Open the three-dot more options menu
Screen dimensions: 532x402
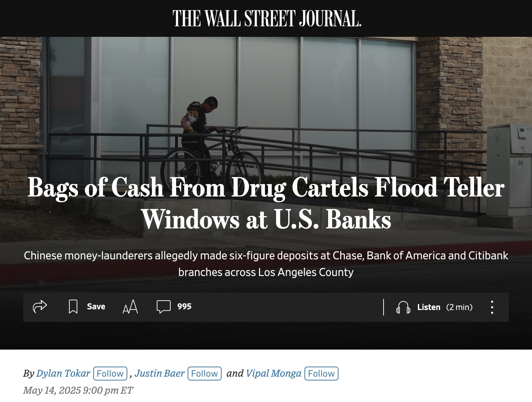[492, 307]
